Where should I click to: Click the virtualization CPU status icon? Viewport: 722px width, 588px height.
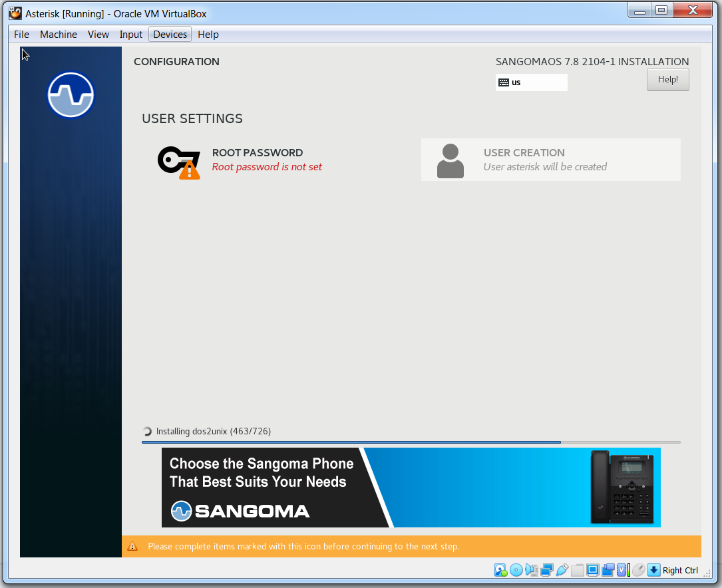[623, 570]
